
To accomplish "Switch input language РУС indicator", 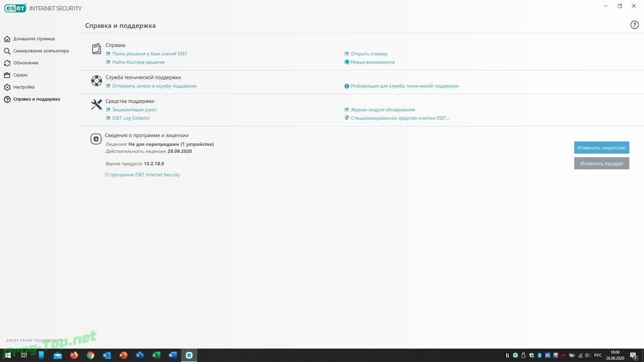I will [598, 355].
